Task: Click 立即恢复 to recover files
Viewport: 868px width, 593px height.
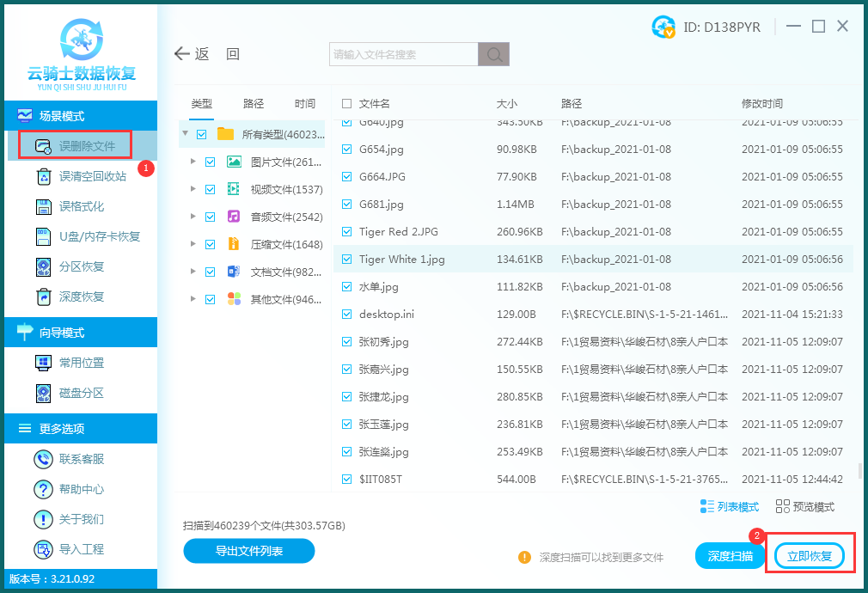Action: click(810, 556)
